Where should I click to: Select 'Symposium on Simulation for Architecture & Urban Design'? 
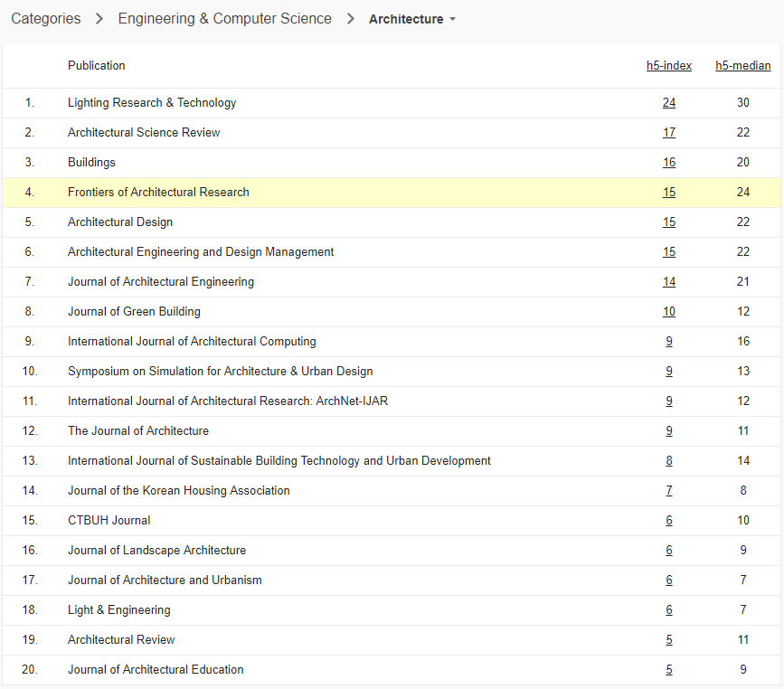pos(221,371)
